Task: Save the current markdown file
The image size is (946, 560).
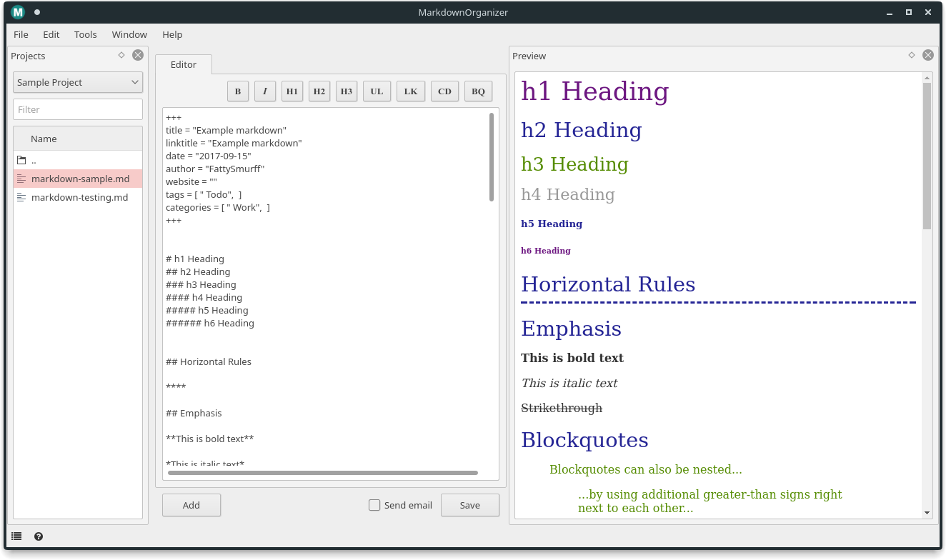Action: pyautogui.click(x=469, y=505)
